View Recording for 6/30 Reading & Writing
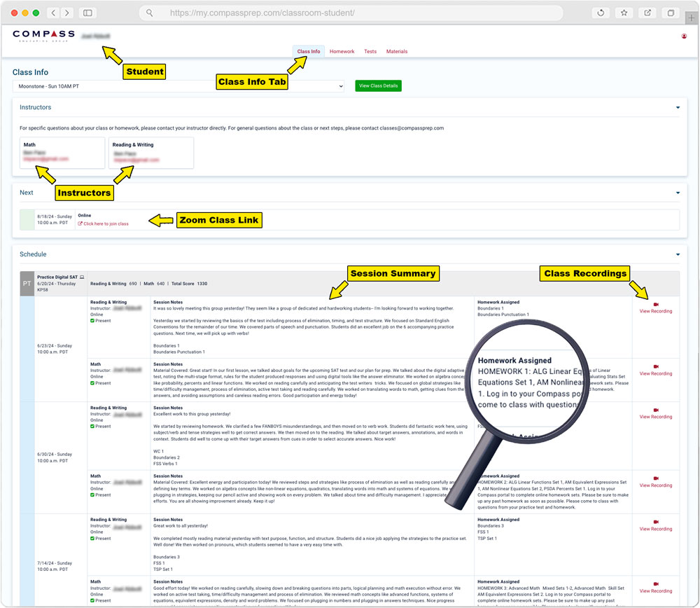This screenshot has width=700, height=608. (656, 417)
